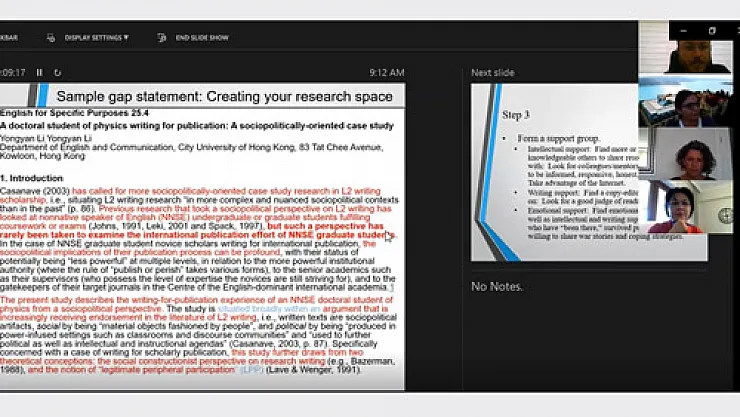End the slide show
Viewport: 740px width, 417px height.
pyautogui.click(x=202, y=37)
